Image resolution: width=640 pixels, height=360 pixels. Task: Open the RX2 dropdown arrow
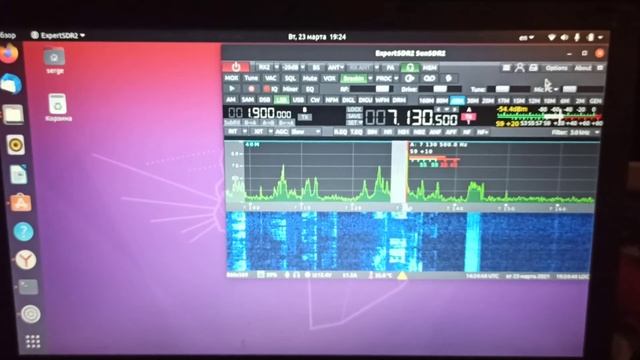(276, 67)
